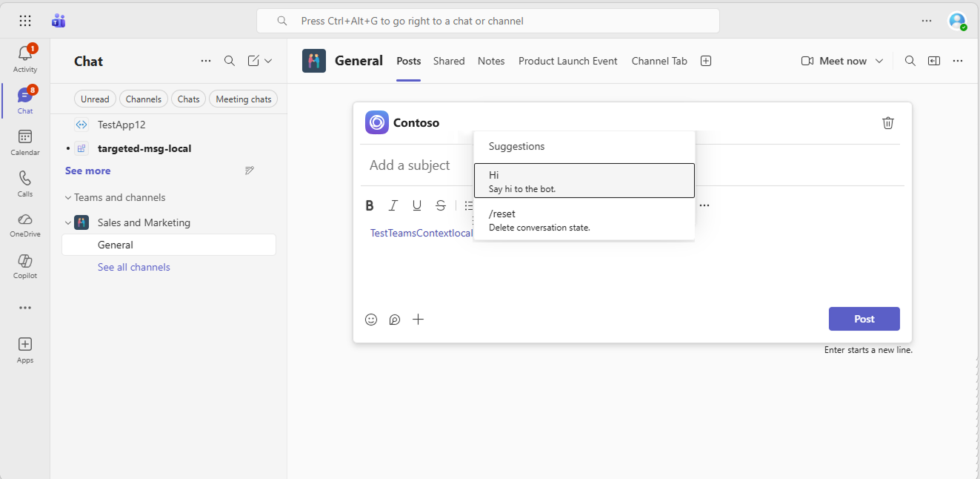Filter list by Channels
The image size is (980, 479).
(144, 99)
